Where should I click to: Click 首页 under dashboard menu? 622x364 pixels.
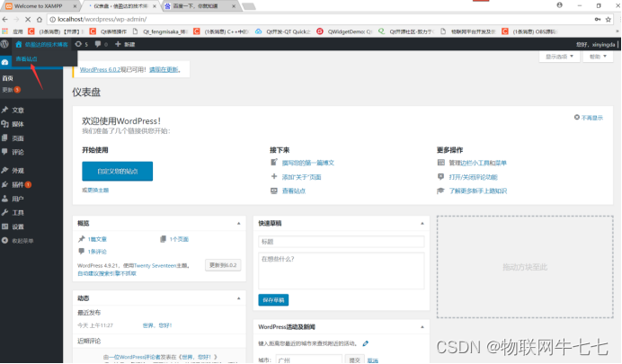click(x=7, y=78)
